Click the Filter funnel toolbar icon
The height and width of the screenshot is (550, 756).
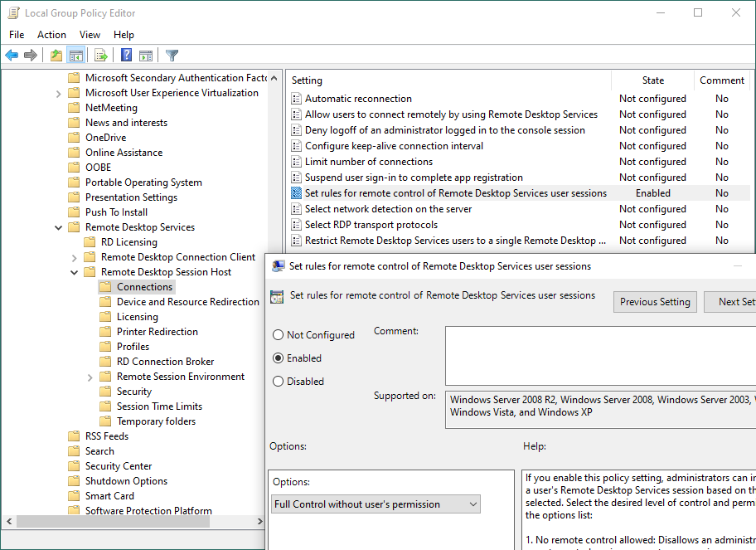[172, 56]
